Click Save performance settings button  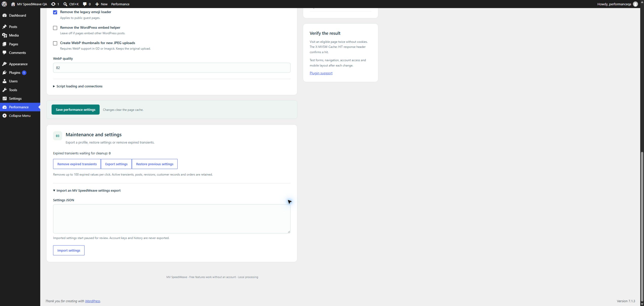(75, 110)
